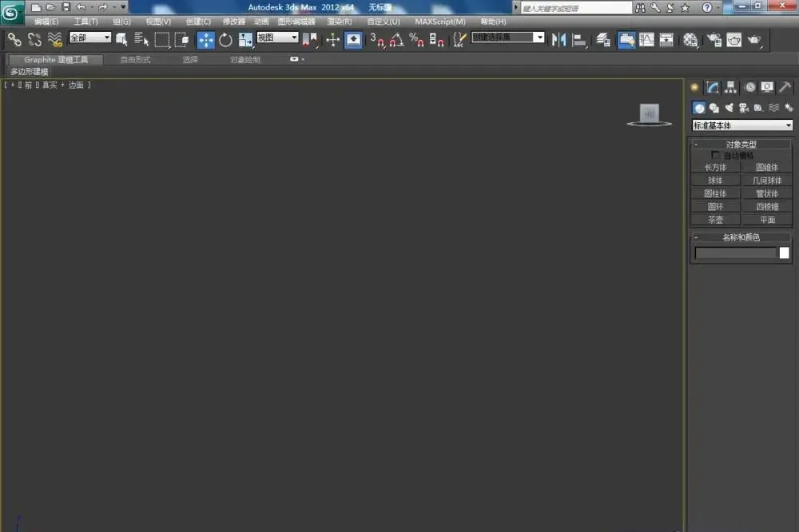Switch to the 对象绘制 ribbon tab
This screenshot has width=799, height=532.
(x=244, y=60)
